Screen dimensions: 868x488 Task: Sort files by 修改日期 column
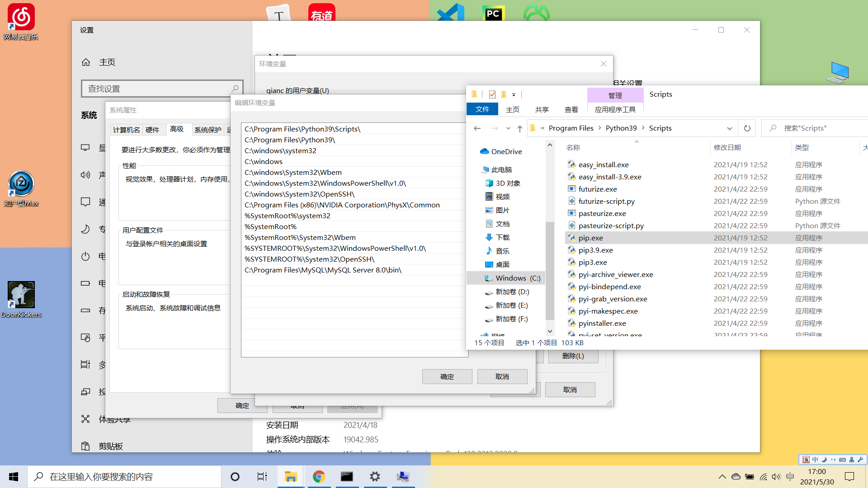coord(727,148)
